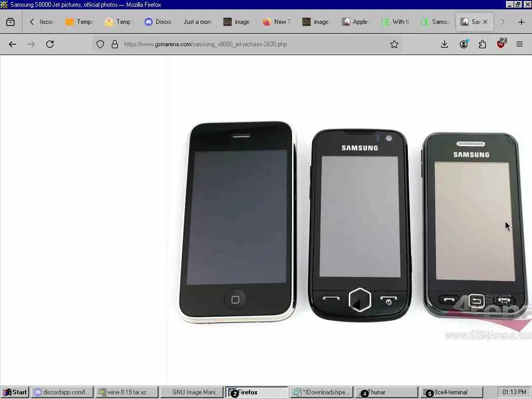Bookmark this page with the star
This screenshot has width=532, height=399.
394,44
